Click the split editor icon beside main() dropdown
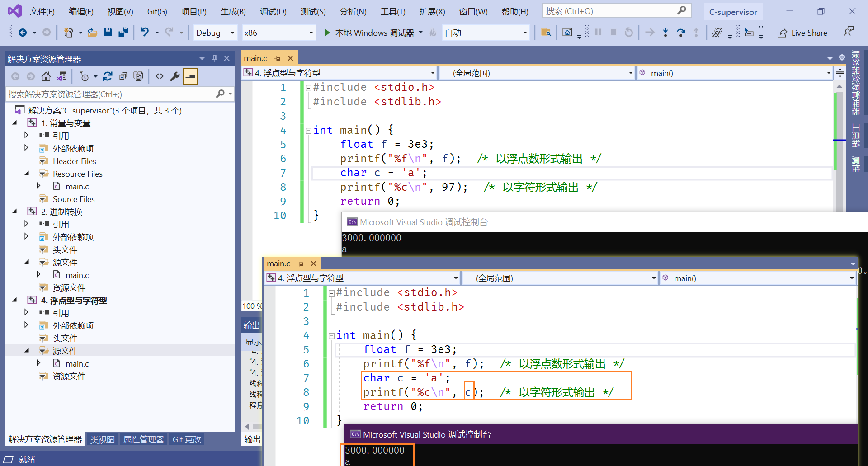Image resolution: width=868 pixels, height=466 pixels. pos(840,73)
